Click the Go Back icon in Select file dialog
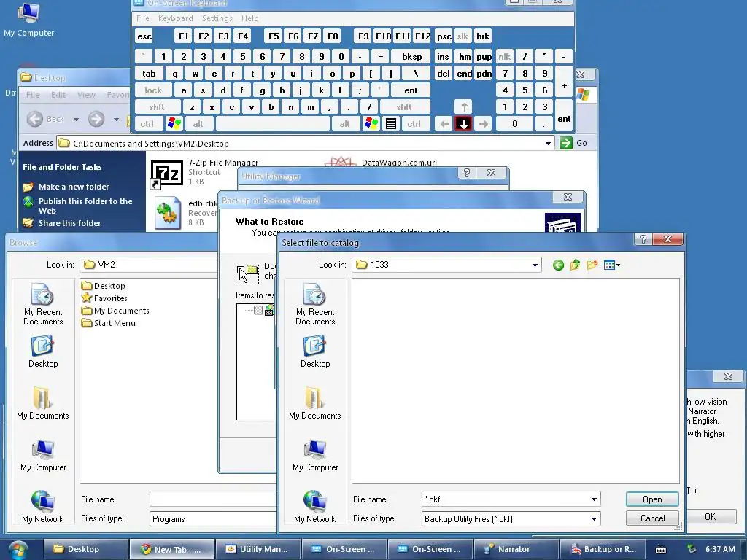 [558, 265]
